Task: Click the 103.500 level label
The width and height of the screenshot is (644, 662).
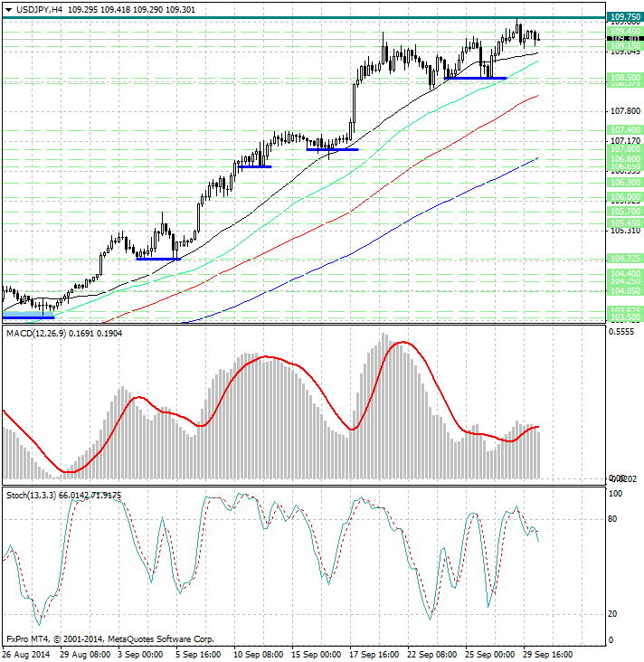Action: coord(625,317)
